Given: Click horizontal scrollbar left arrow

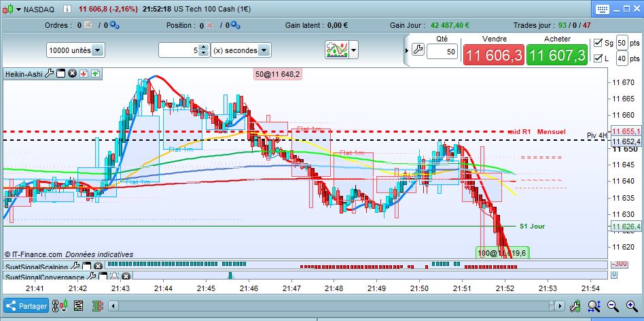Looking at the screenshot, I should coord(114,306).
